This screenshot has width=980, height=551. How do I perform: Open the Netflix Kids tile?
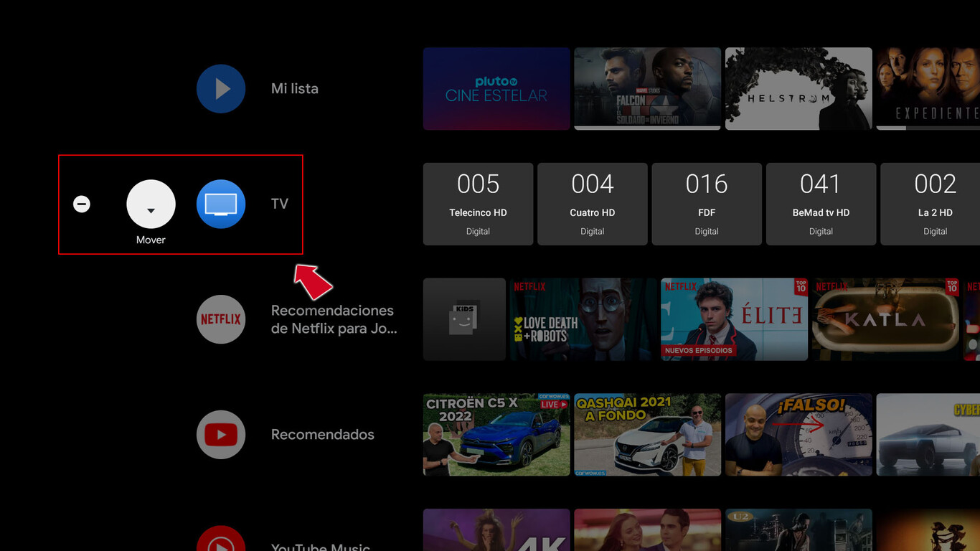(x=464, y=319)
